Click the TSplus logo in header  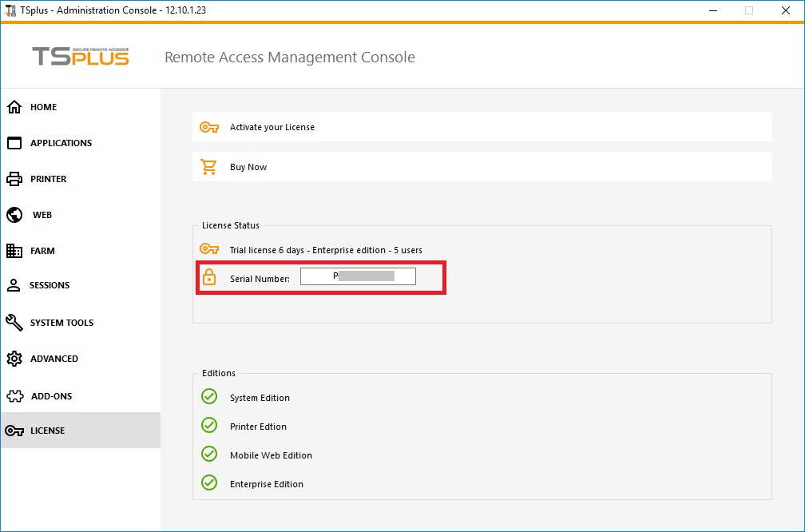pos(80,57)
